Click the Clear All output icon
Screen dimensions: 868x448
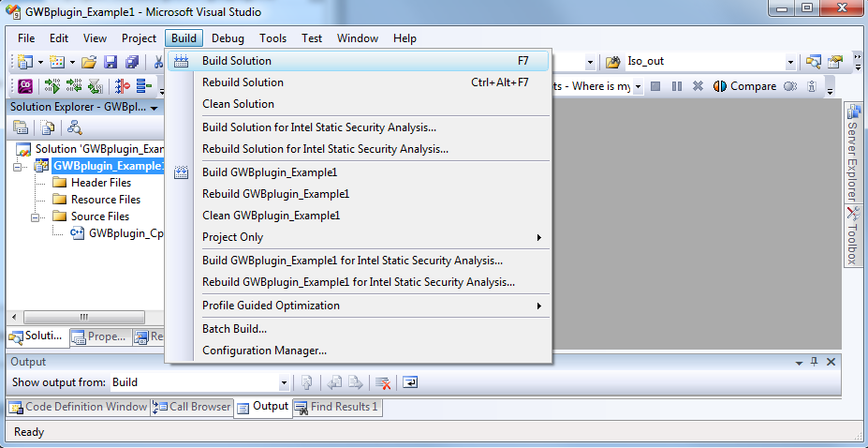[x=383, y=382]
